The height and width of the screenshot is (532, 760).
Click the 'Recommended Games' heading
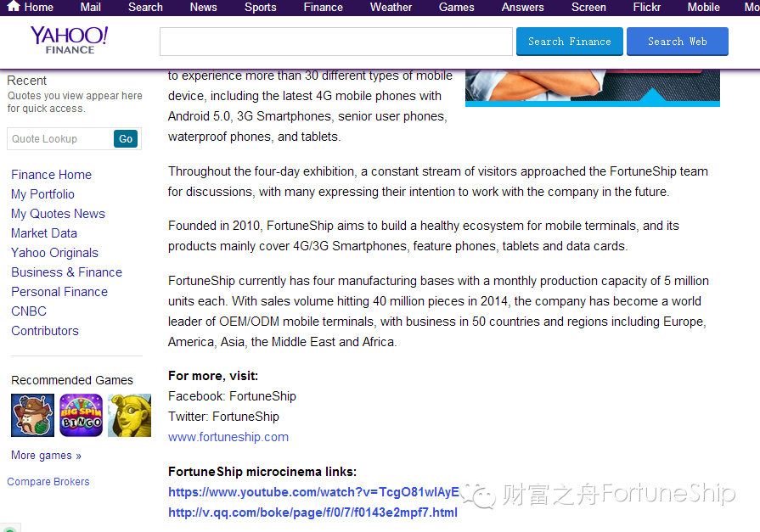(x=72, y=380)
